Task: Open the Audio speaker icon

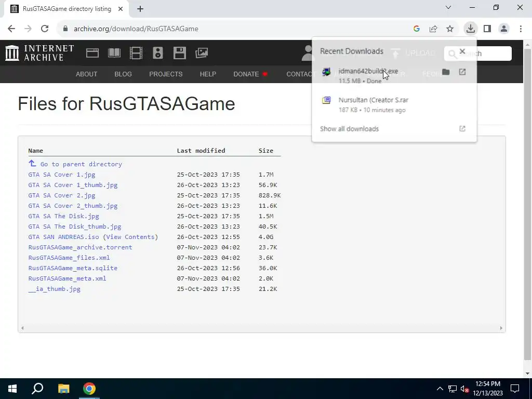Action: click(x=158, y=53)
